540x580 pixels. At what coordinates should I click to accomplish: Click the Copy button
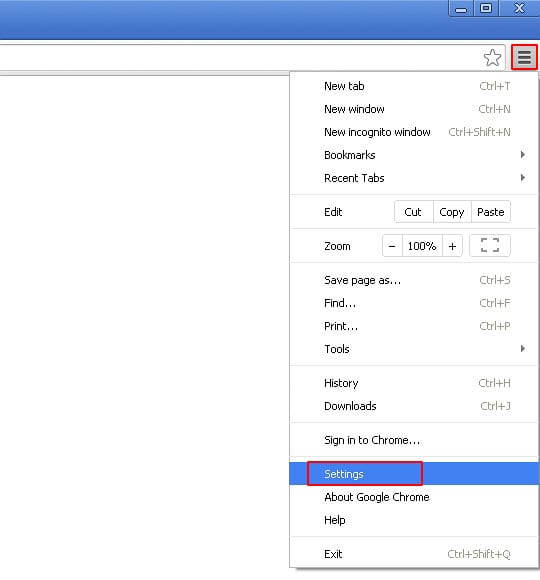(452, 212)
